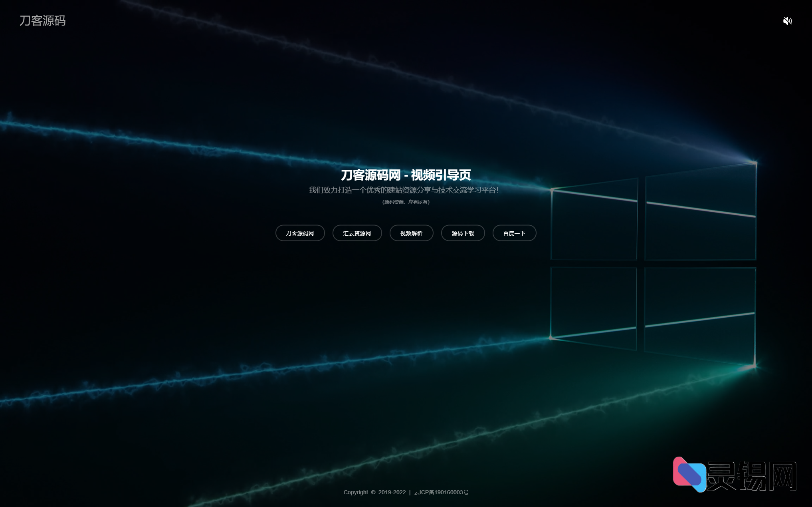Image resolution: width=812 pixels, height=507 pixels.
Task: Click the Copyright text in the footer
Action: coord(356,492)
